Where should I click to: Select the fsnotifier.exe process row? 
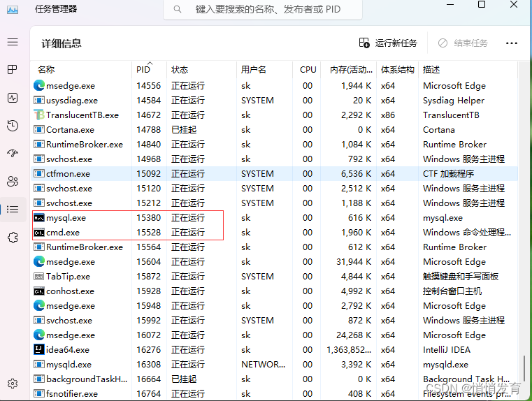pos(275,393)
